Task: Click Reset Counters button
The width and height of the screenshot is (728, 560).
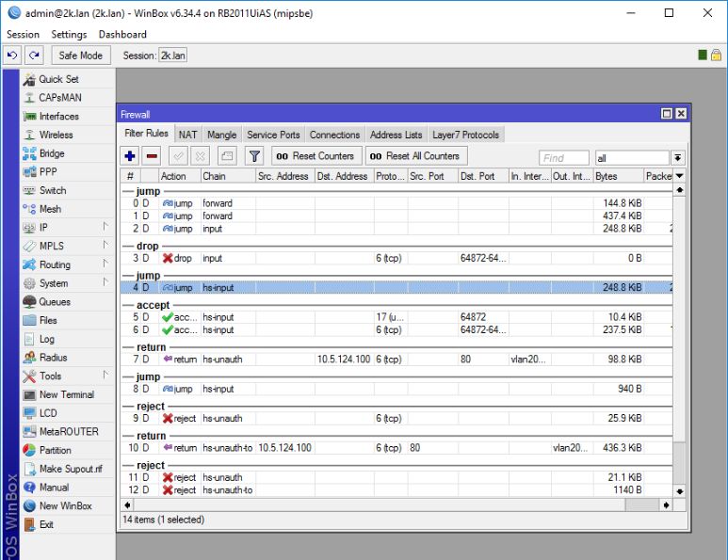Action: point(315,156)
